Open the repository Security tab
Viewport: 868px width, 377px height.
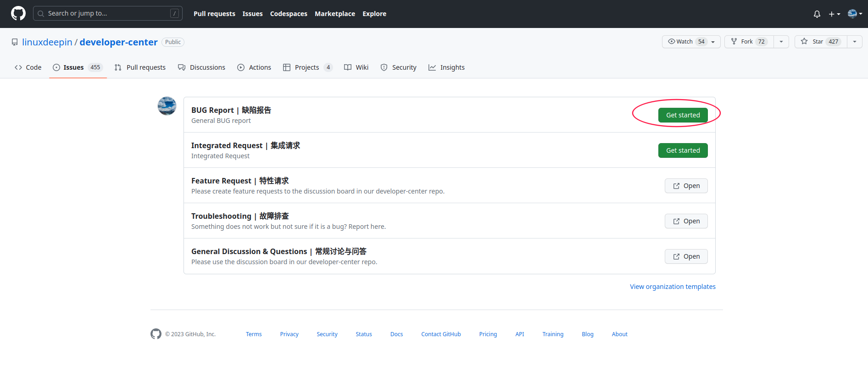[399, 67]
